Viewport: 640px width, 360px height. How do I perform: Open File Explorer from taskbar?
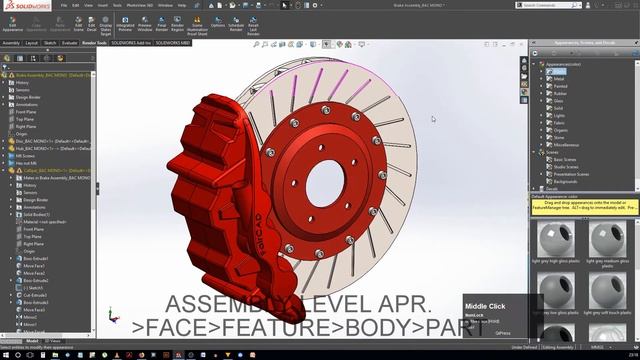coord(55,355)
